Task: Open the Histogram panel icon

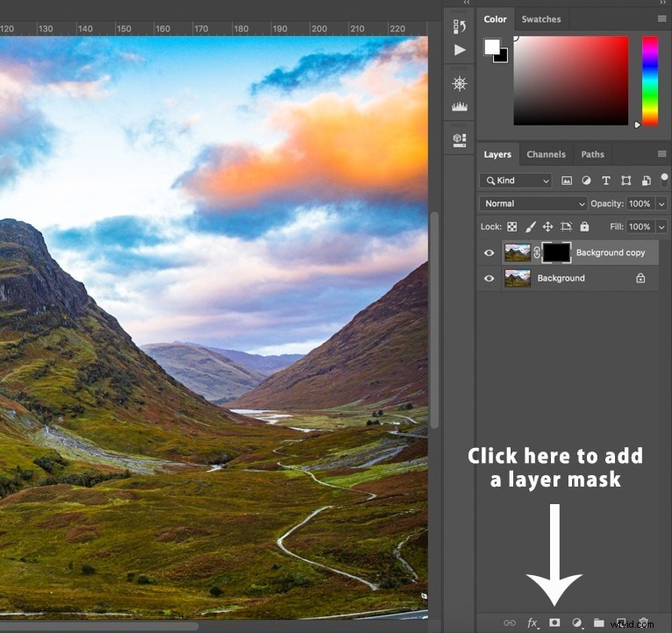Action: point(460,106)
